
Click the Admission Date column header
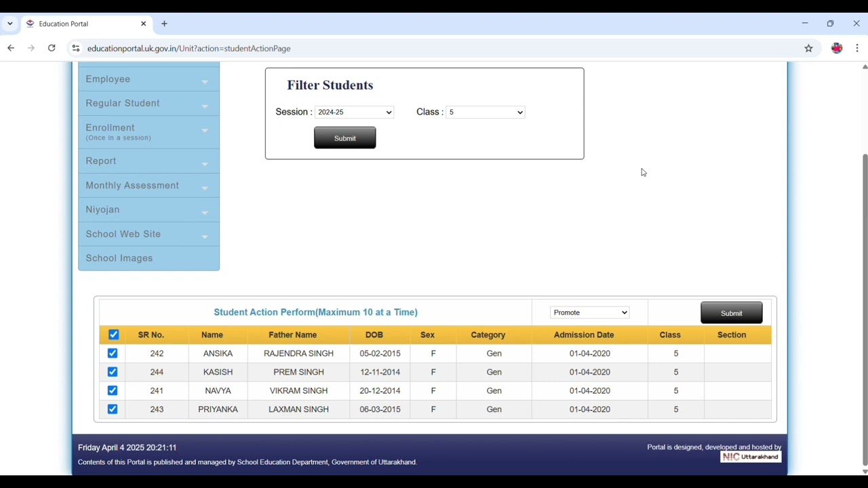(x=584, y=335)
